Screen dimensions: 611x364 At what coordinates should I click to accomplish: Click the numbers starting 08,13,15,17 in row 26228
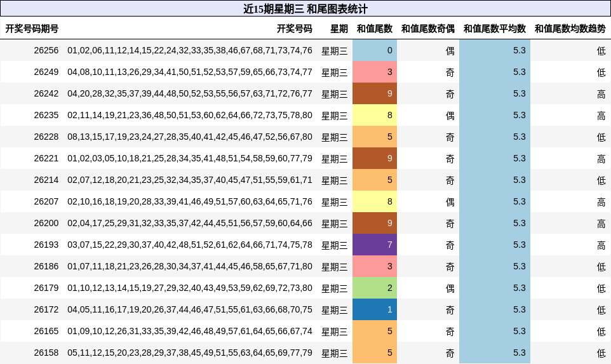point(190,137)
